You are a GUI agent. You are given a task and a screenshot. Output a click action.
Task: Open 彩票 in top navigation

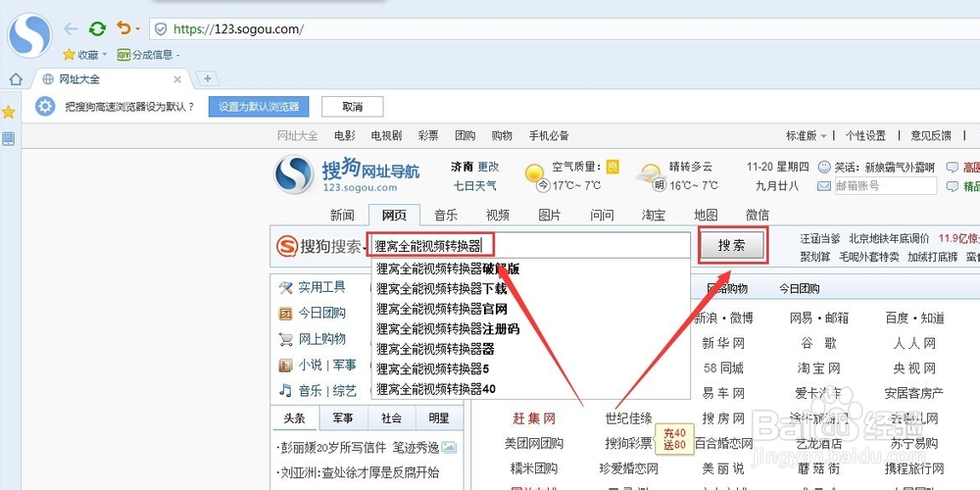428,135
